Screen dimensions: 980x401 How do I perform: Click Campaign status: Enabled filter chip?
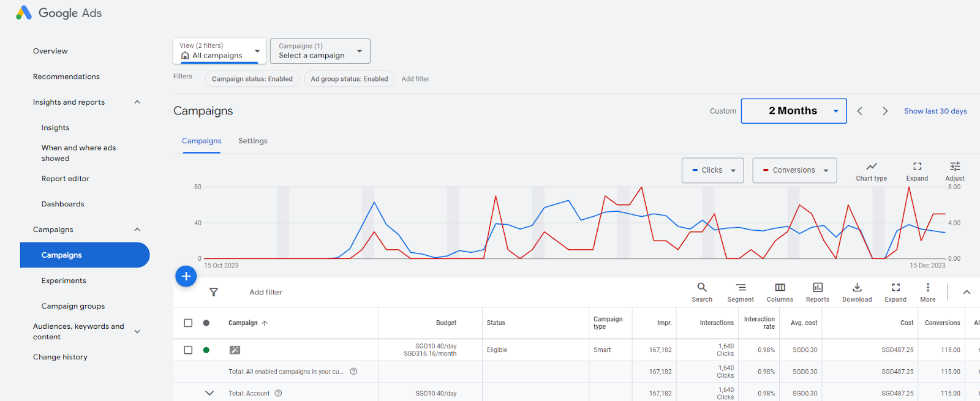[x=252, y=79]
